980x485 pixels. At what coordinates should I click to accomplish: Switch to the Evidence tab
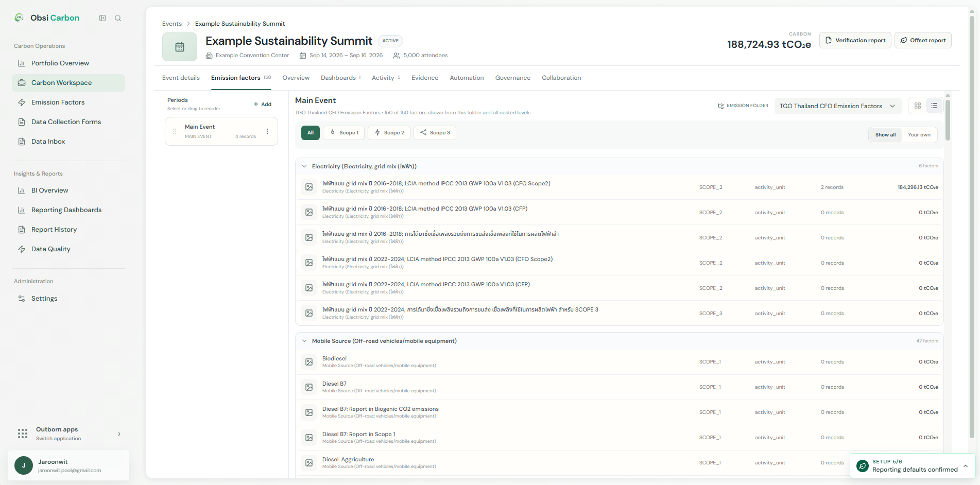pos(425,78)
